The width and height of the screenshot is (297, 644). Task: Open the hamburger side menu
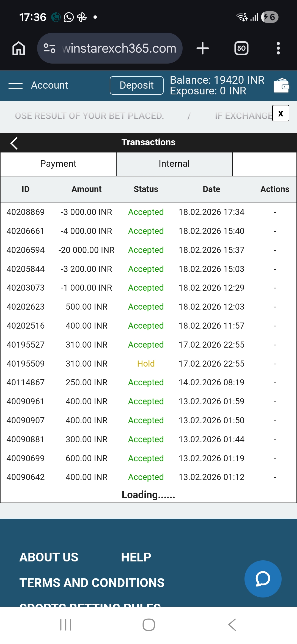click(15, 86)
